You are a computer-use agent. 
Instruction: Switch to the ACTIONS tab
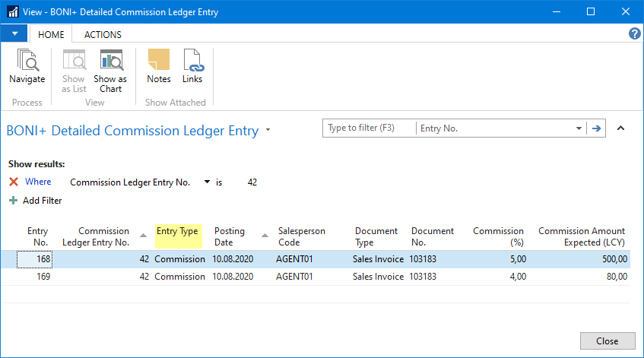pos(103,34)
